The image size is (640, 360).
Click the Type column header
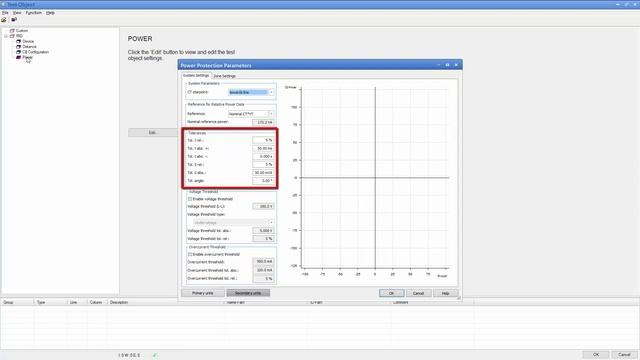(51, 302)
